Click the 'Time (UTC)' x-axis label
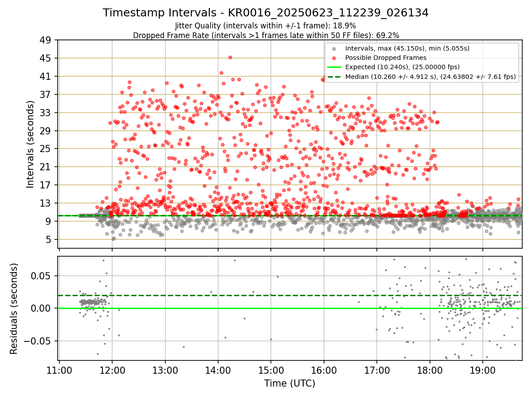The width and height of the screenshot is (532, 399). click(289, 383)
